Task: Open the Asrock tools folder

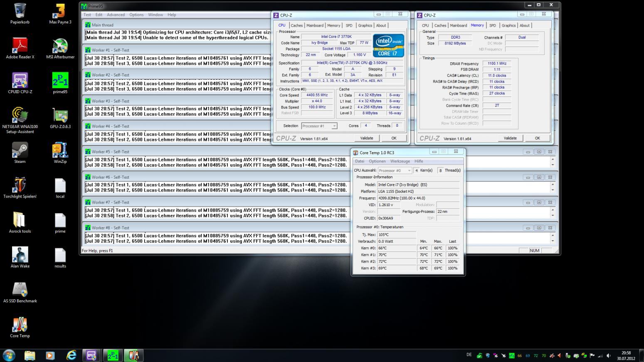Action: [20, 223]
